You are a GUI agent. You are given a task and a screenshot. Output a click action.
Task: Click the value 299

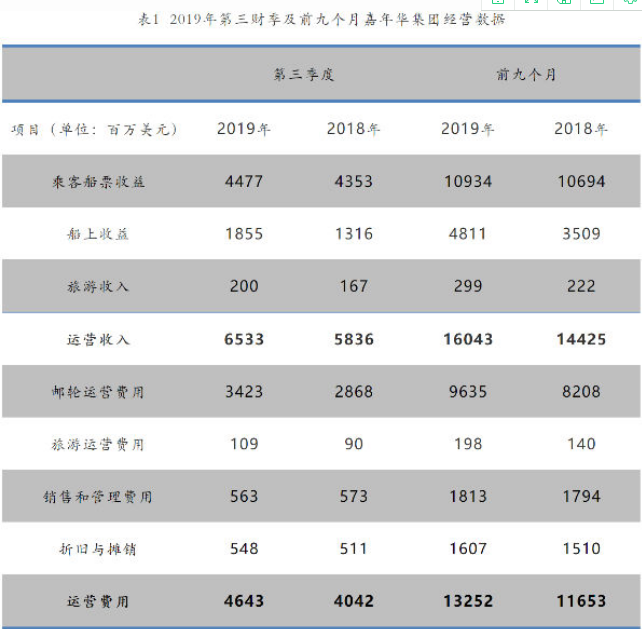coord(468,286)
